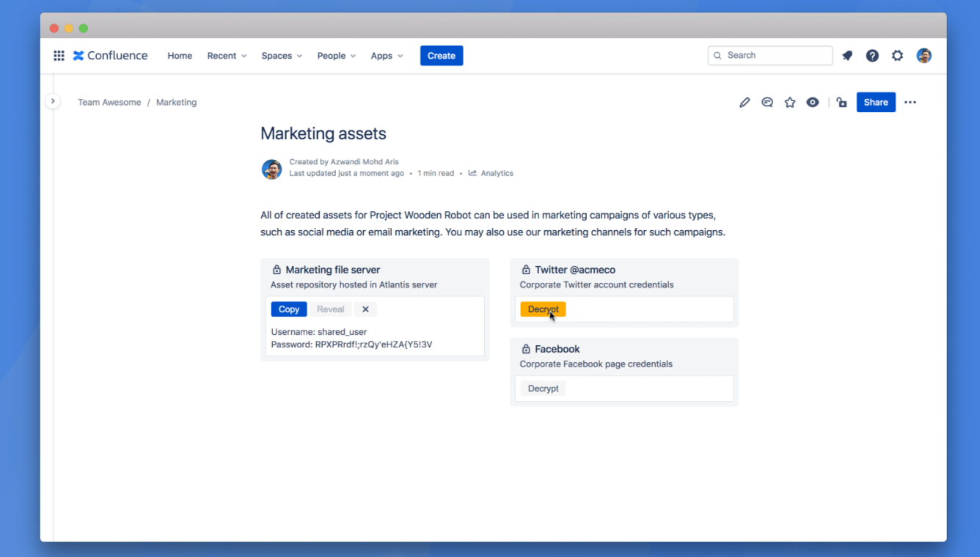Viewport: 980px width, 557px height.
Task: Close the window with red button
Action: tap(54, 29)
